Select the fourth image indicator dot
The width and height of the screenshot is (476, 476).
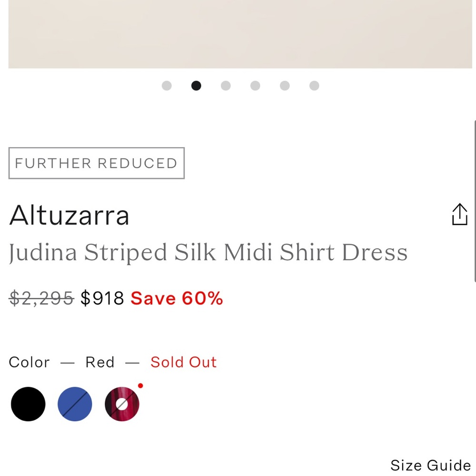pos(255,86)
